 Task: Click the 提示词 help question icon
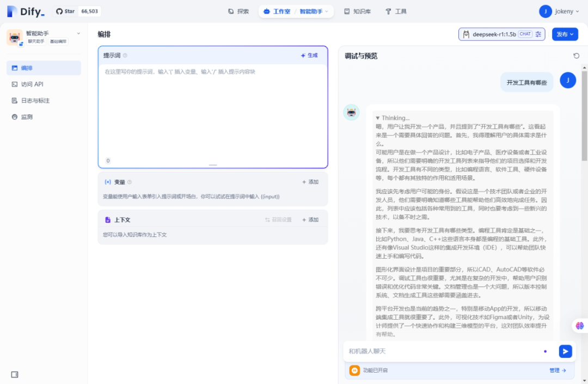point(125,56)
